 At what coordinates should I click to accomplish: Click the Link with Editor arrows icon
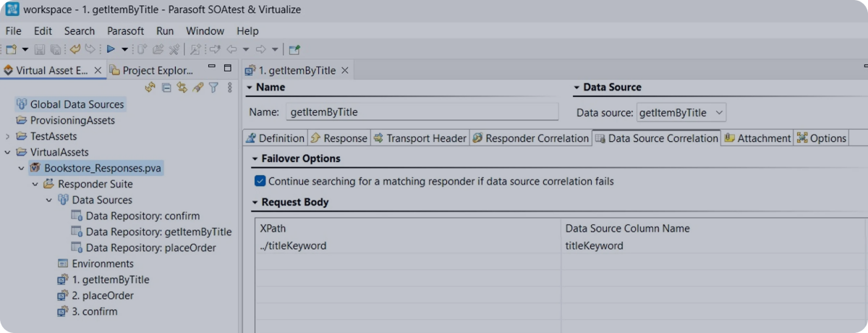182,88
